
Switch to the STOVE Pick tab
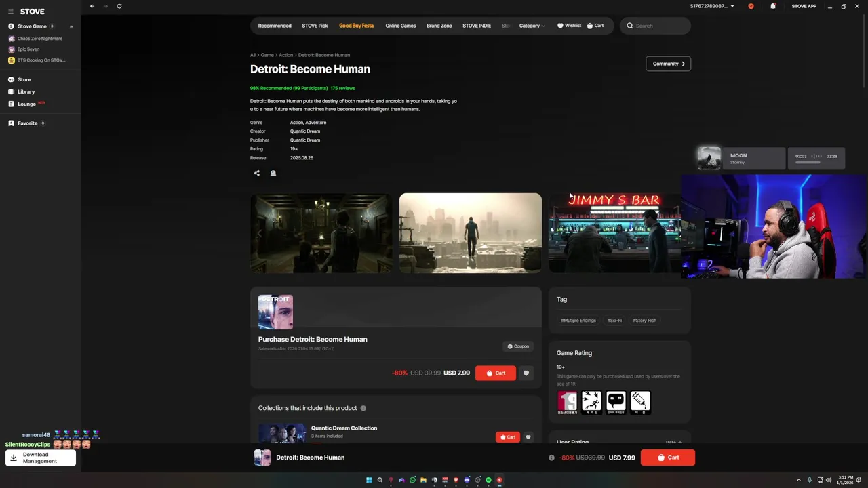[315, 26]
